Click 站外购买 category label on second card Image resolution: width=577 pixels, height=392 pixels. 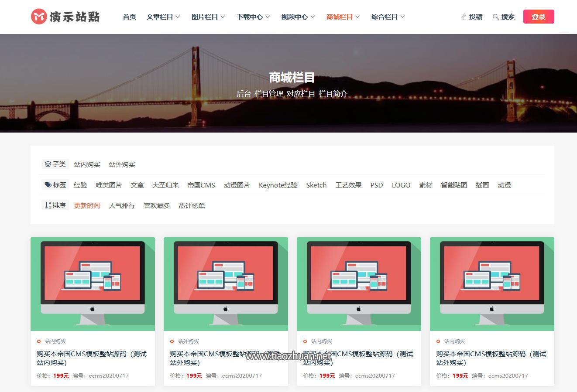[x=188, y=341]
